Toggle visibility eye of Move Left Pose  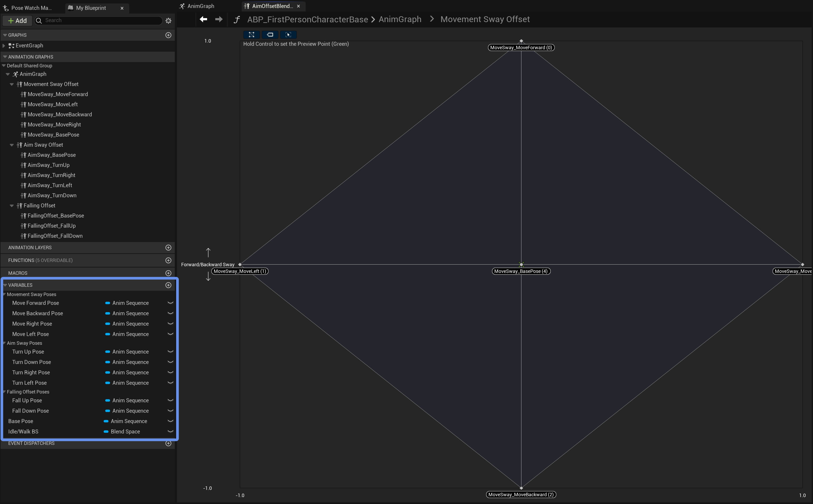pos(171,334)
